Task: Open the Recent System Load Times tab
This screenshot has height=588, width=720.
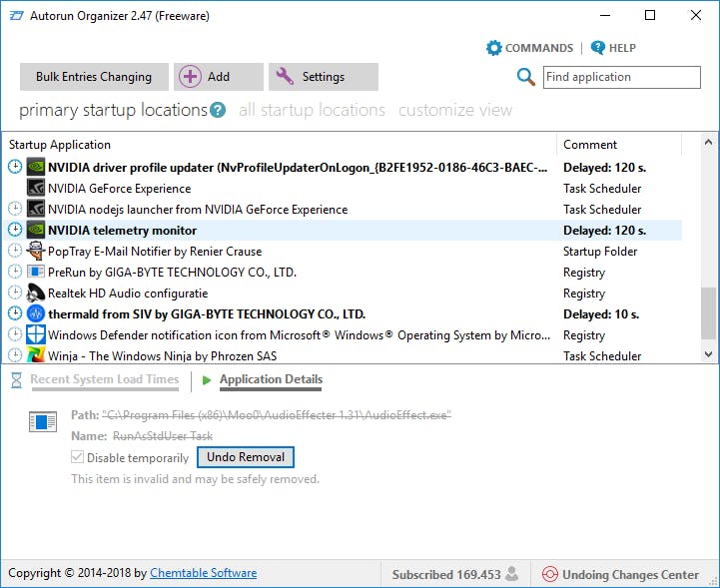Action: tap(105, 379)
